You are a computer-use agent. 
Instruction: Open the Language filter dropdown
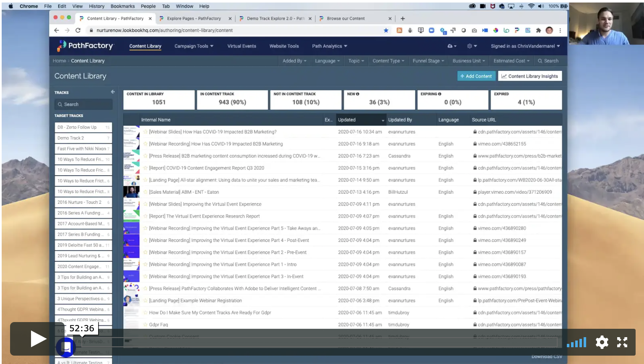[x=327, y=61]
